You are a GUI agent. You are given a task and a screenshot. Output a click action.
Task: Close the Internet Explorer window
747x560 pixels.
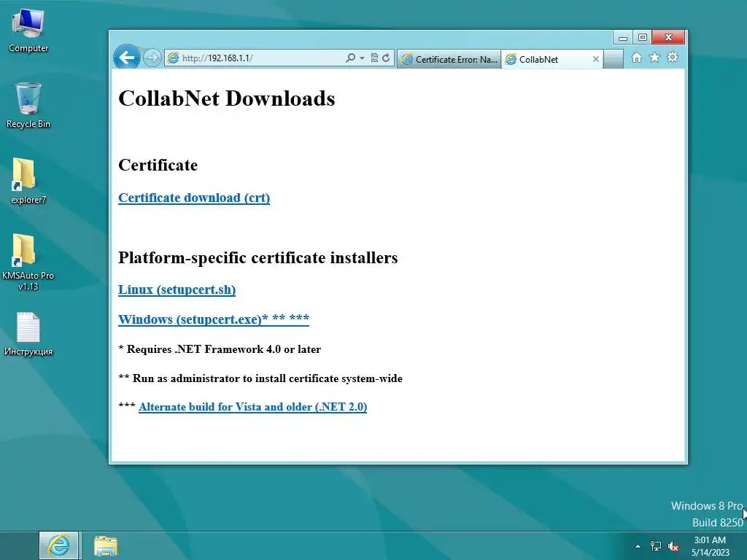pos(668,37)
